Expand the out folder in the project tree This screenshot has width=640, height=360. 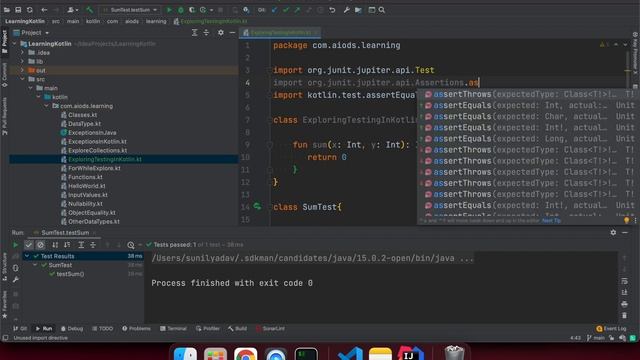pos(22,70)
